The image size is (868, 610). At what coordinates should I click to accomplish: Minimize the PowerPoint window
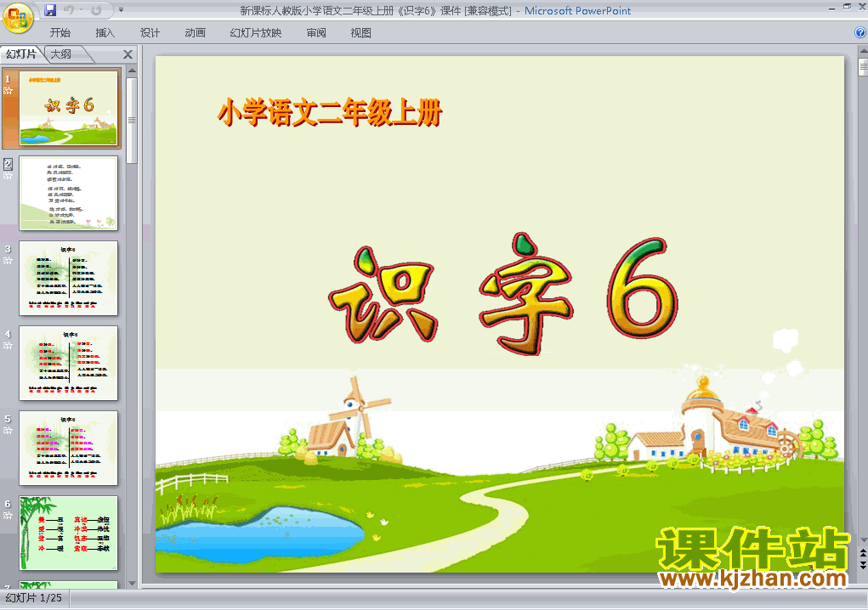832,8
